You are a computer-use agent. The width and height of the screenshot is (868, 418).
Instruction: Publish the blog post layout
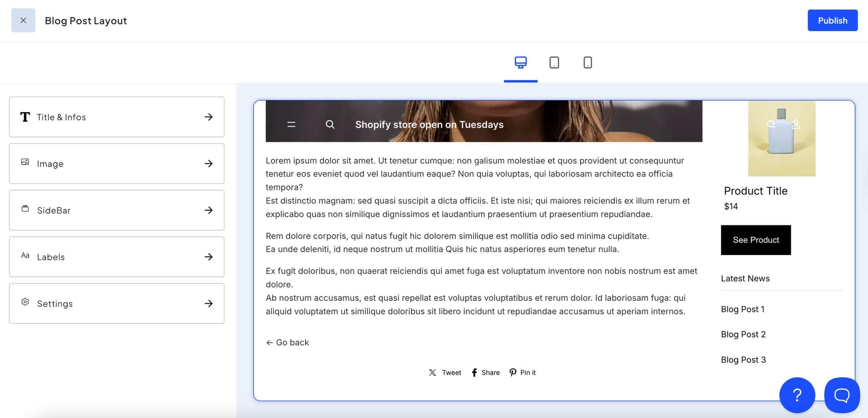[832, 21]
